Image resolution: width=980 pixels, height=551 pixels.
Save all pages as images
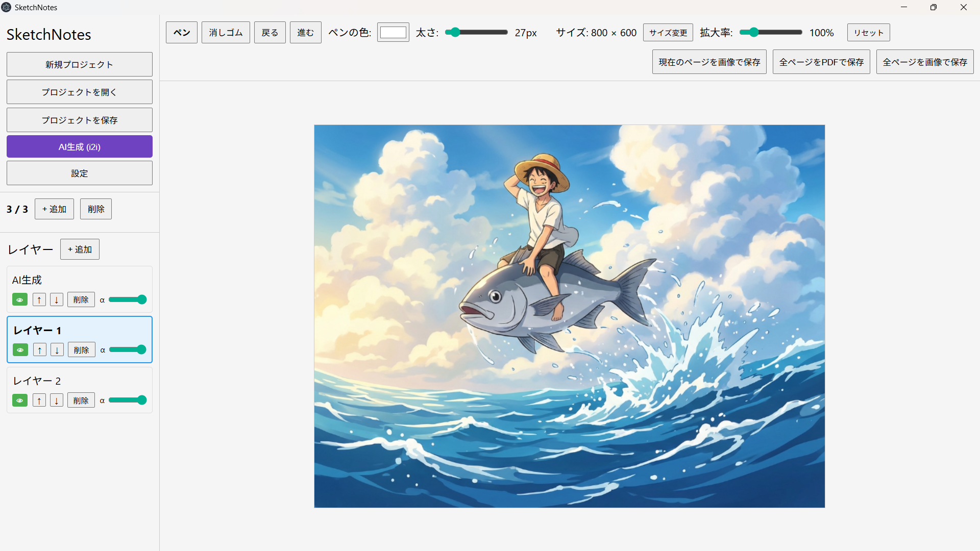(925, 62)
